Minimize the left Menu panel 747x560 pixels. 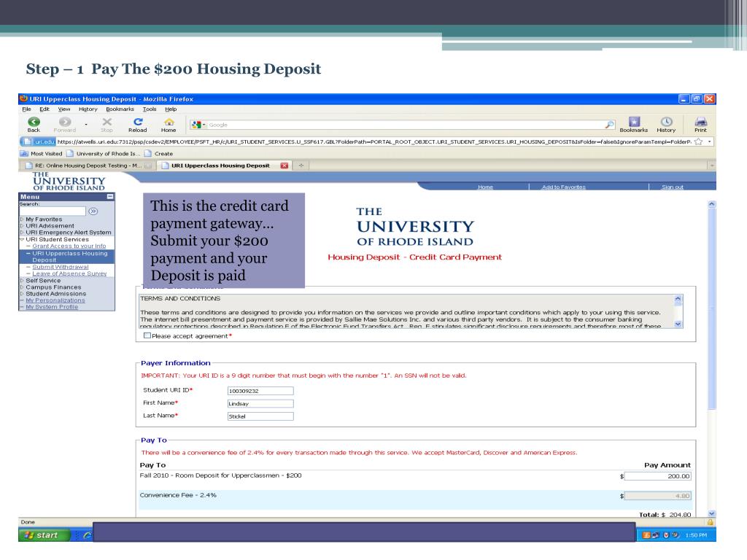110,196
